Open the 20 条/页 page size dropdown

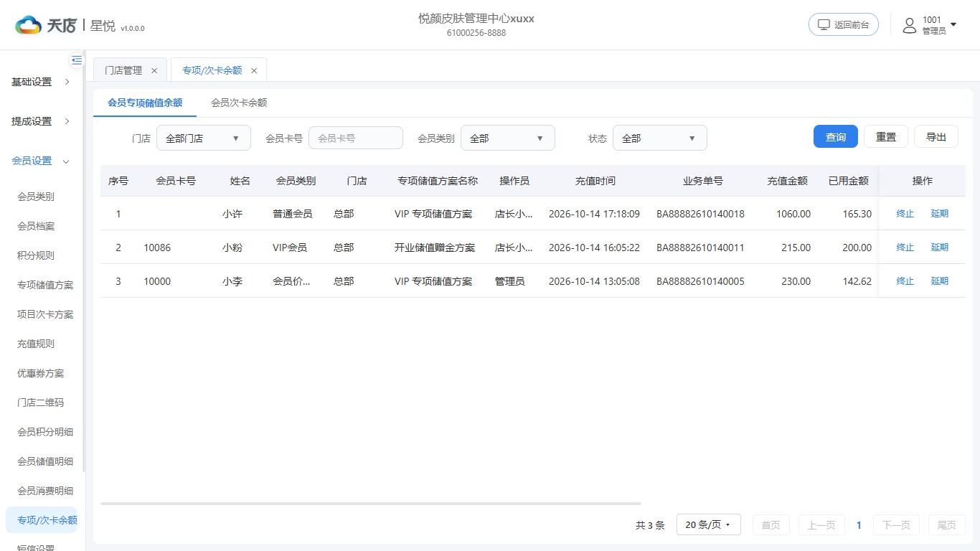pyautogui.click(x=708, y=525)
